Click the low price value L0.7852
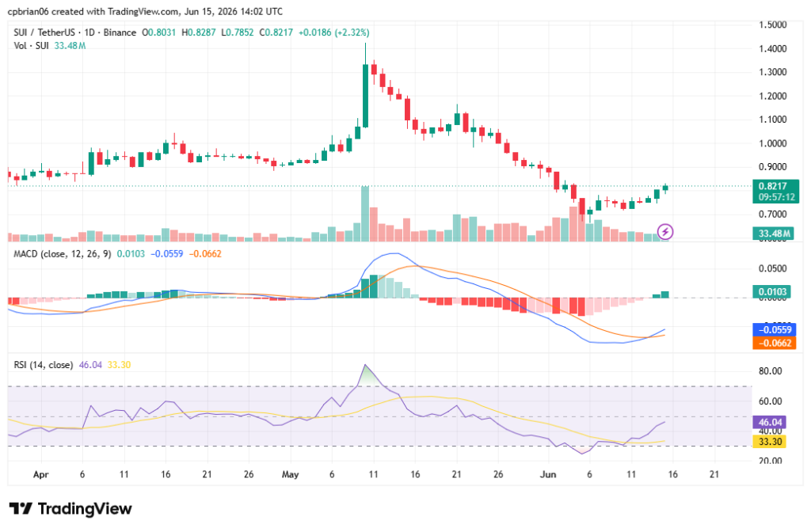811x532 pixels. click(x=238, y=32)
